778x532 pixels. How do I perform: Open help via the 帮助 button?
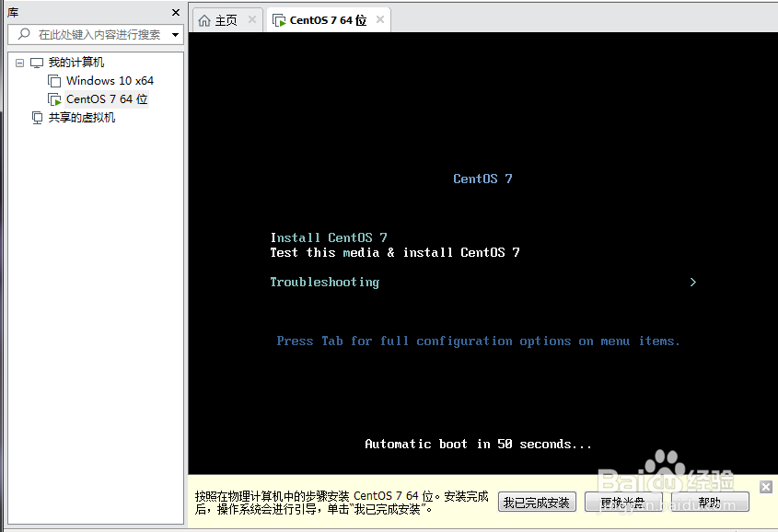[710, 502]
